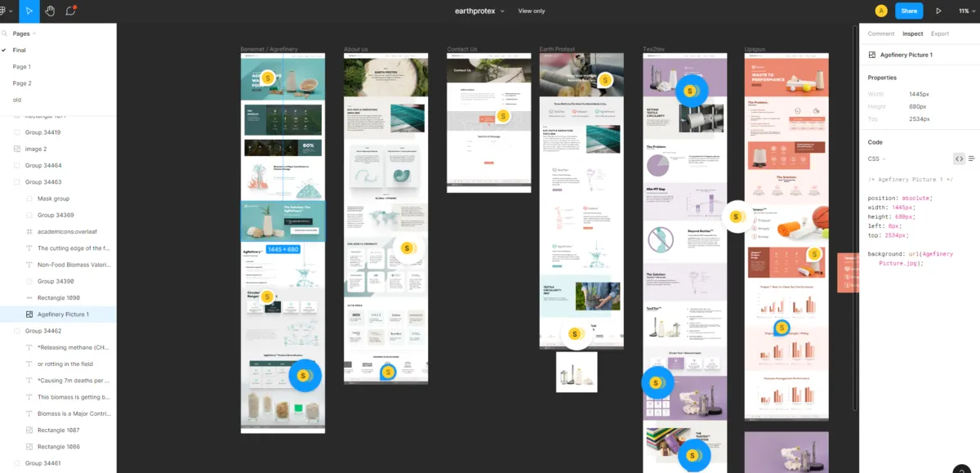Viewport: 980px width, 473px height.
Task: Click the search icon in the Pages panel
Action: click(x=5, y=33)
